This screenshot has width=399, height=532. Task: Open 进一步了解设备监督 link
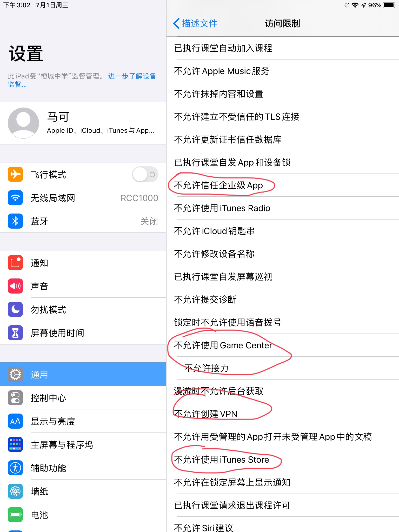pos(82,80)
